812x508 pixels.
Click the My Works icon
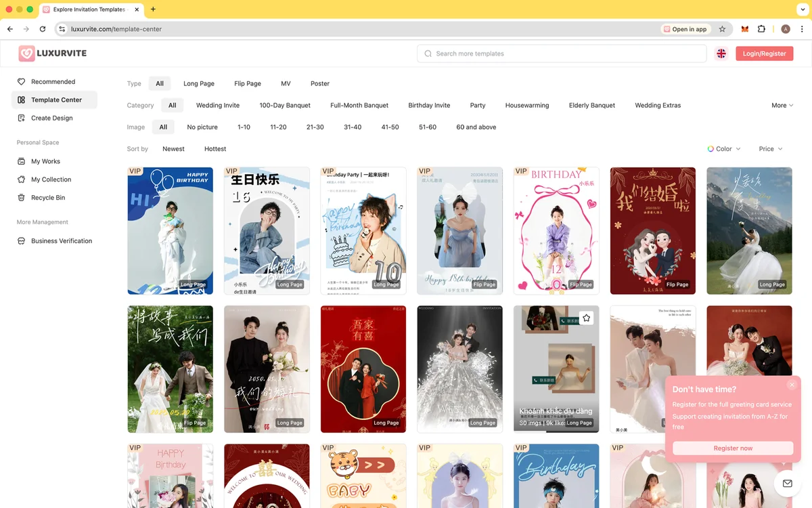click(21, 161)
